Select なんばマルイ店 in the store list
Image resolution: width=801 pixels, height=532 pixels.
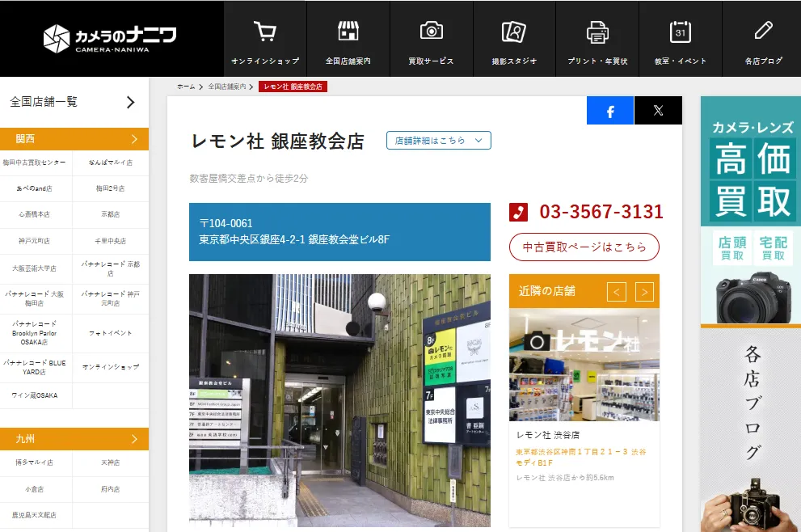(x=111, y=163)
